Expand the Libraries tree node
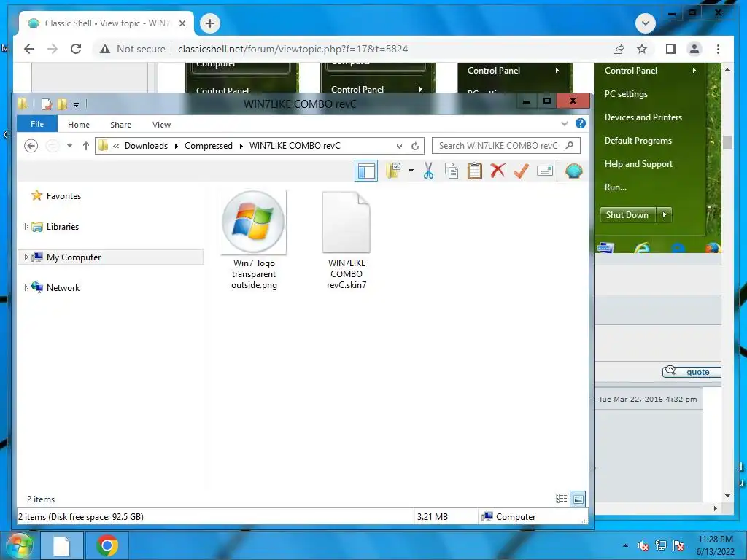The height and width of the screenshot is (560, 747). coord(26,227)
